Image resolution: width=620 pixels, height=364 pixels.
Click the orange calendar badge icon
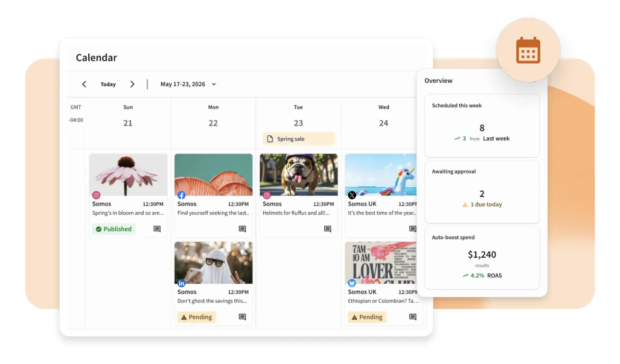(528, 50)
